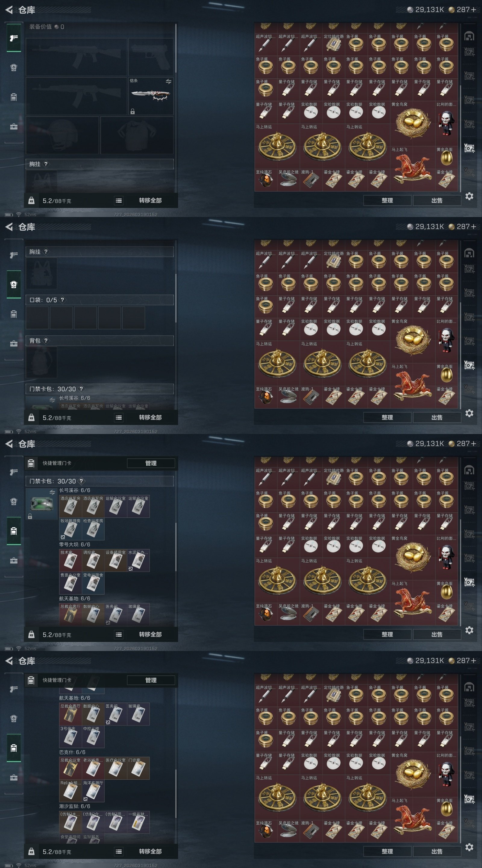Screen dimensions: 482x868
Task: Select the 设备领用室 keycard
Action: click(116, 560)
